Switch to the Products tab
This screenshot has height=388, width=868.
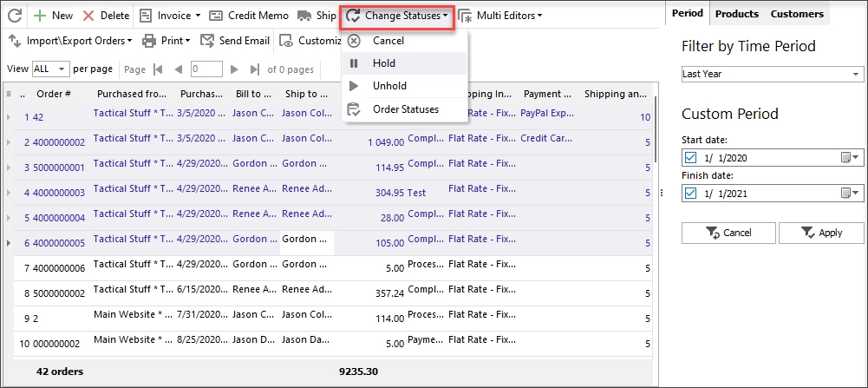point(737,14)
